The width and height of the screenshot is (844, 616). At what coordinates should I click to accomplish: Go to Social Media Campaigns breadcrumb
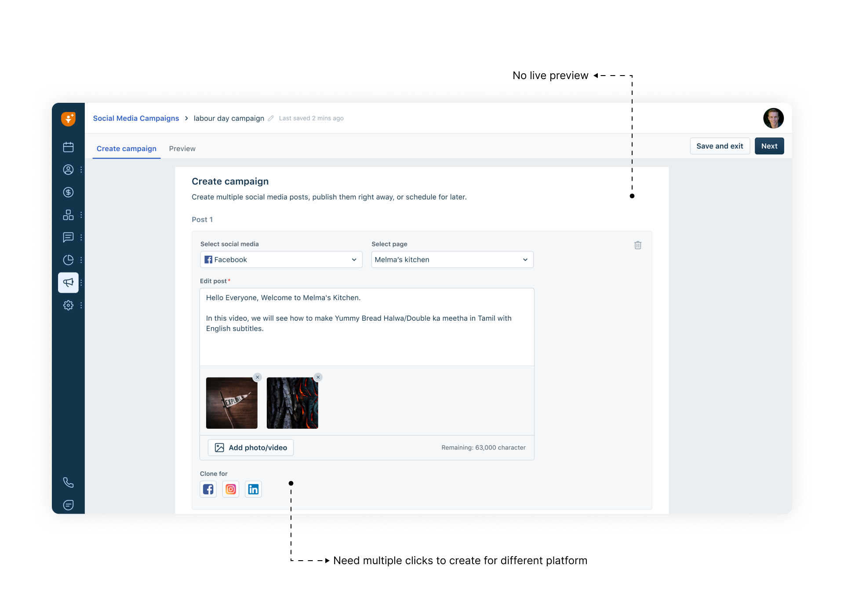point(136,118)
